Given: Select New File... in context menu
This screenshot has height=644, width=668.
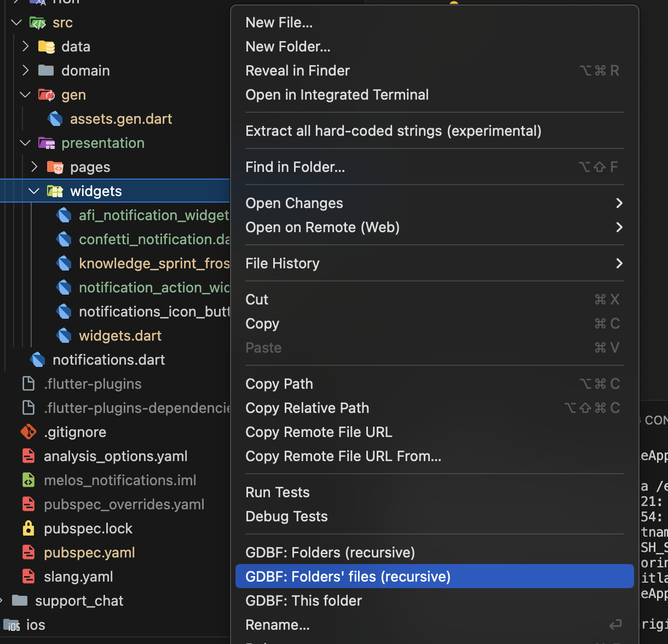Looking at the screenshot, I should coord(279,22).
